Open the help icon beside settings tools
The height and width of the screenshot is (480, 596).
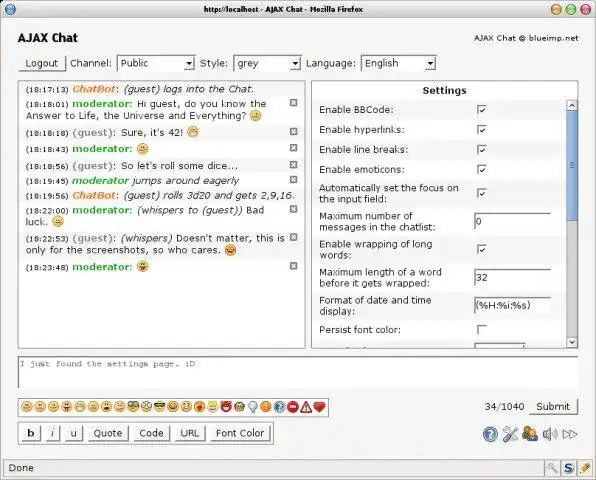490,434
